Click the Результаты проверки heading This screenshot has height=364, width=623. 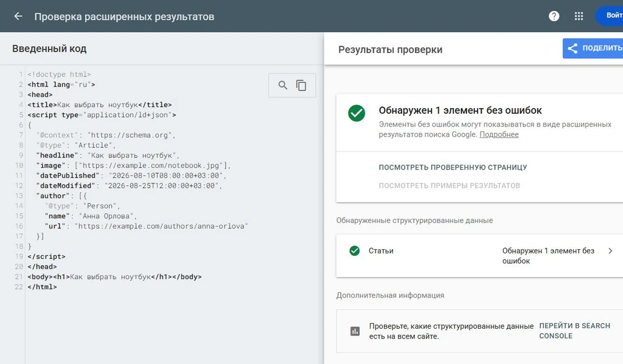(390, 50)
